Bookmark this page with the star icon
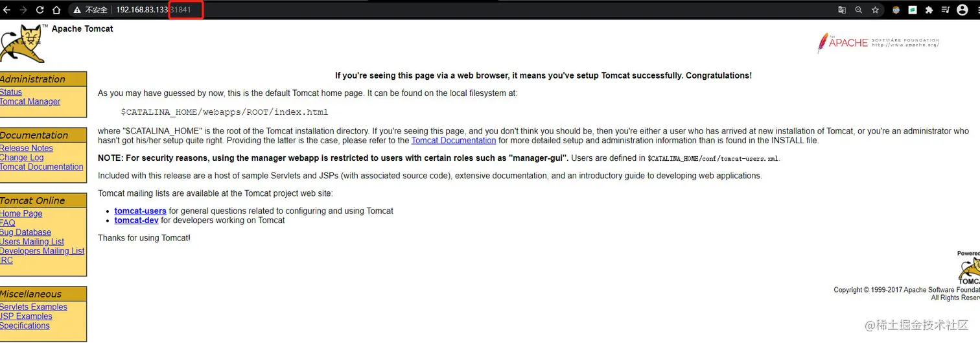980x343 pixels. pyautogui.click(x=875, y=10)
